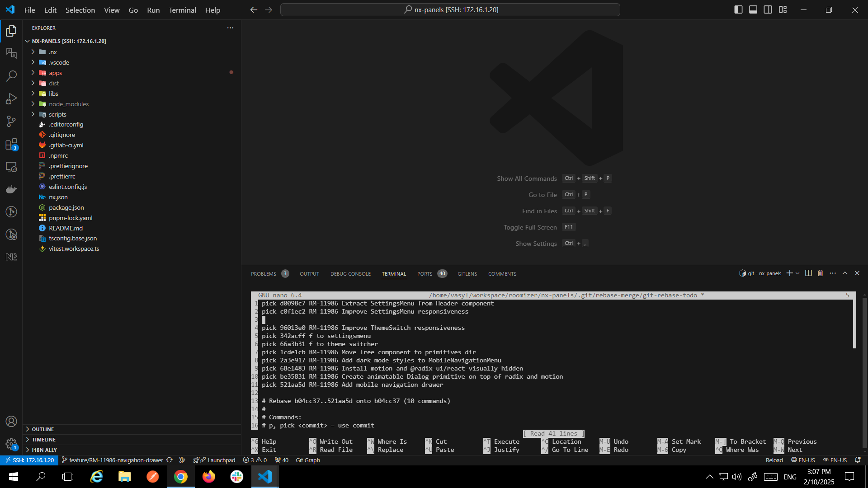The image size is (868, 488).
Task: Switch to the PROBLEMS tab
Action: pyautogui.click(x=270, y=274)
